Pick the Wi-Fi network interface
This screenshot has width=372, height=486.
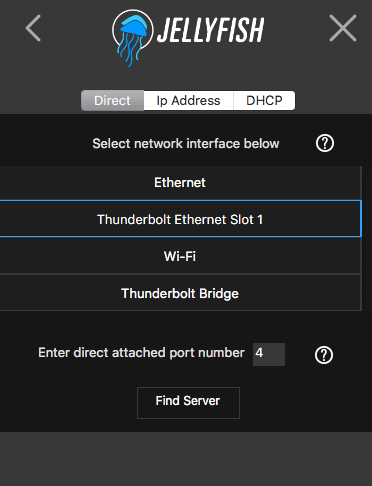[x=180, y=256]
